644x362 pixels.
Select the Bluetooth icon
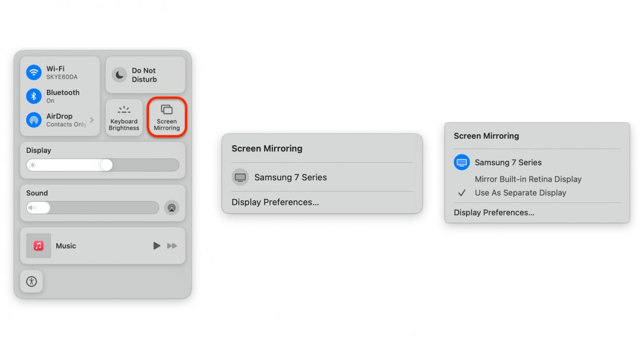(x=33, y=96)
